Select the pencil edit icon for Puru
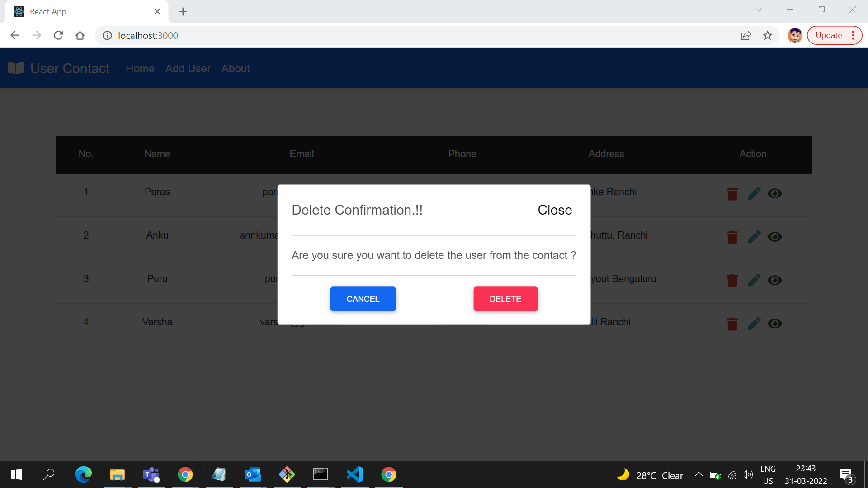 (754, 280)
